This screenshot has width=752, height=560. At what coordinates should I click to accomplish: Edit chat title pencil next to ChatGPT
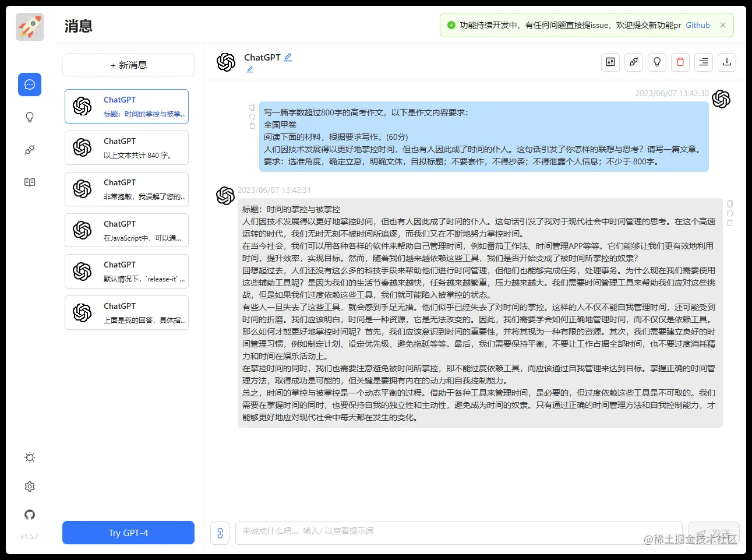coord(288,57)
